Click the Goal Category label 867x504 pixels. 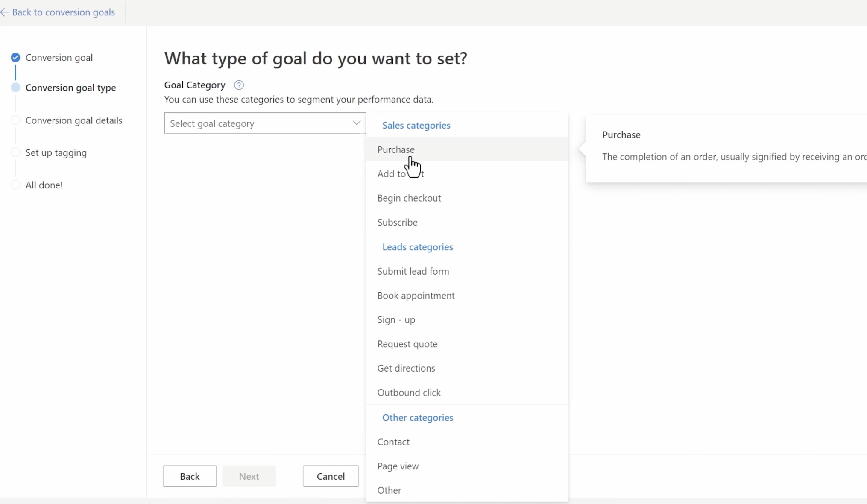coord(195,85)
